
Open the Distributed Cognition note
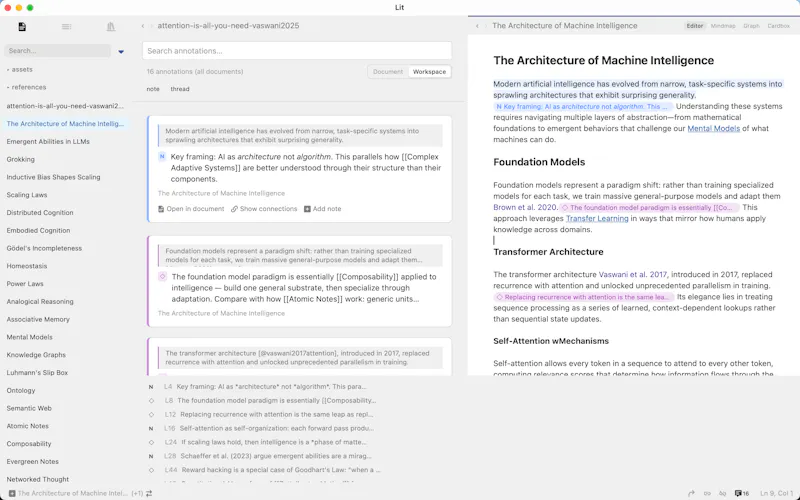pos(40,213)
